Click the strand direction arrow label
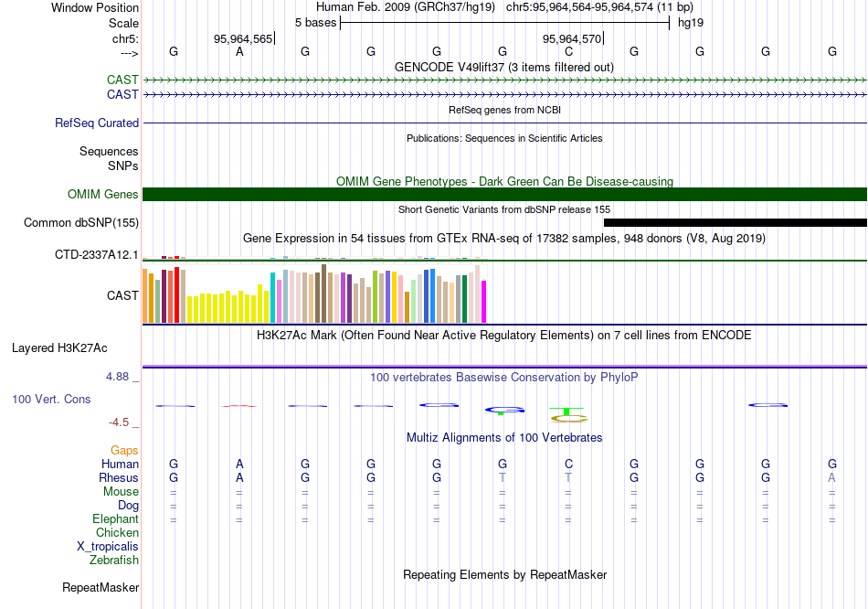This screenshot has height=609, width=868. coord(129,53)
